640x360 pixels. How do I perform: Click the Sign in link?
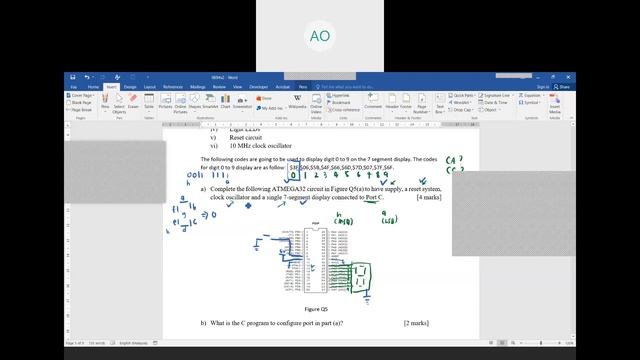(x=542, y=87)
